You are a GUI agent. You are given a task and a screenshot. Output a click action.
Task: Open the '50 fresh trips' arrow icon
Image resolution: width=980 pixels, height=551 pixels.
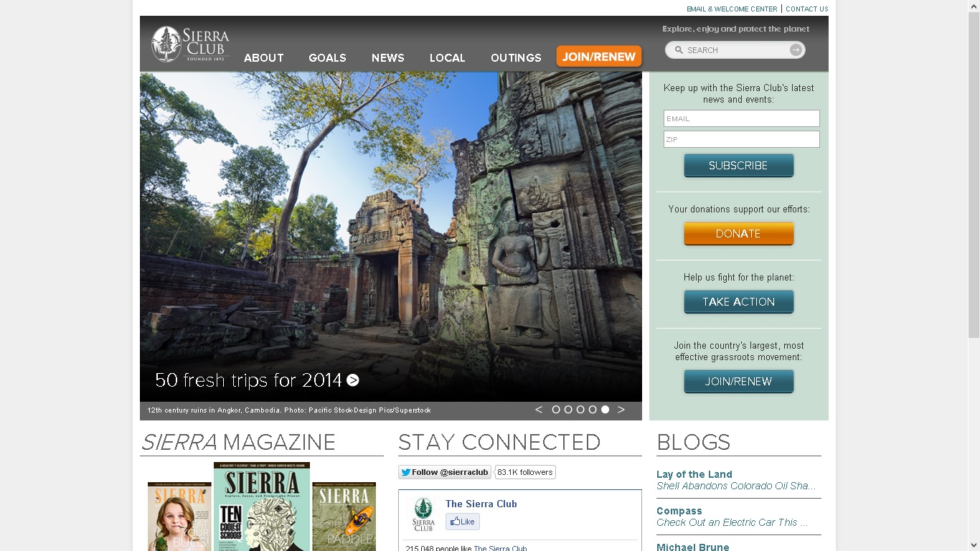coord(353,380)
